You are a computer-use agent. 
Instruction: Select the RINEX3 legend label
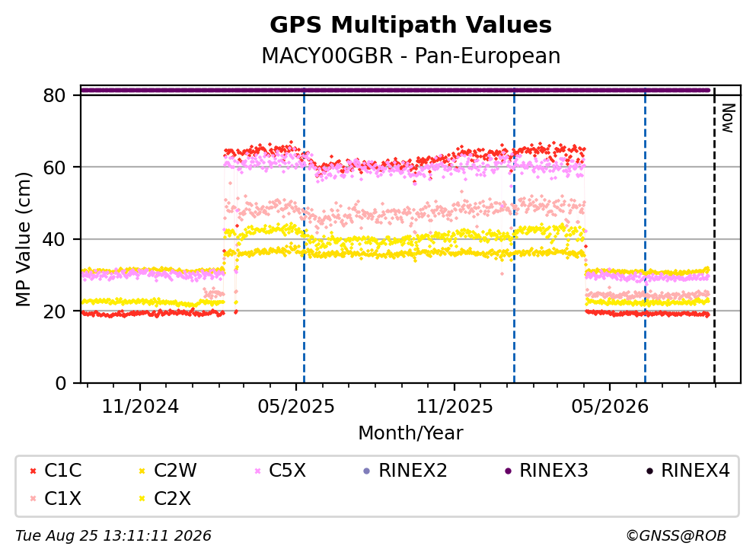[553, 471]
